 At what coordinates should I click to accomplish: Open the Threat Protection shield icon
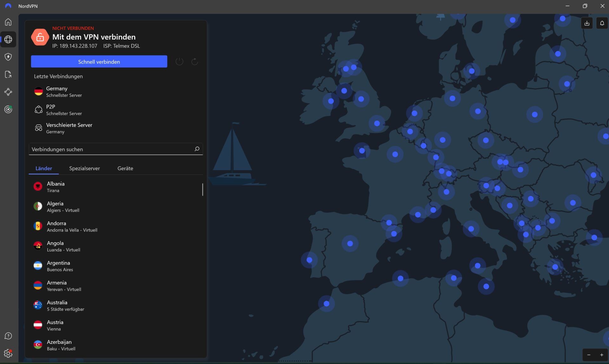[x=8, y=57]
